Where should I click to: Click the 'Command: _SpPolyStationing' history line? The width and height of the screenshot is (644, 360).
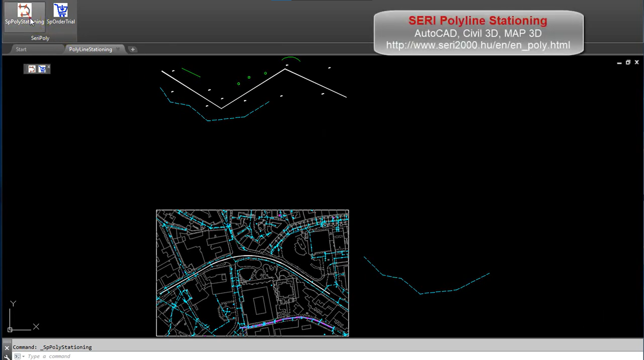[52, 347]
